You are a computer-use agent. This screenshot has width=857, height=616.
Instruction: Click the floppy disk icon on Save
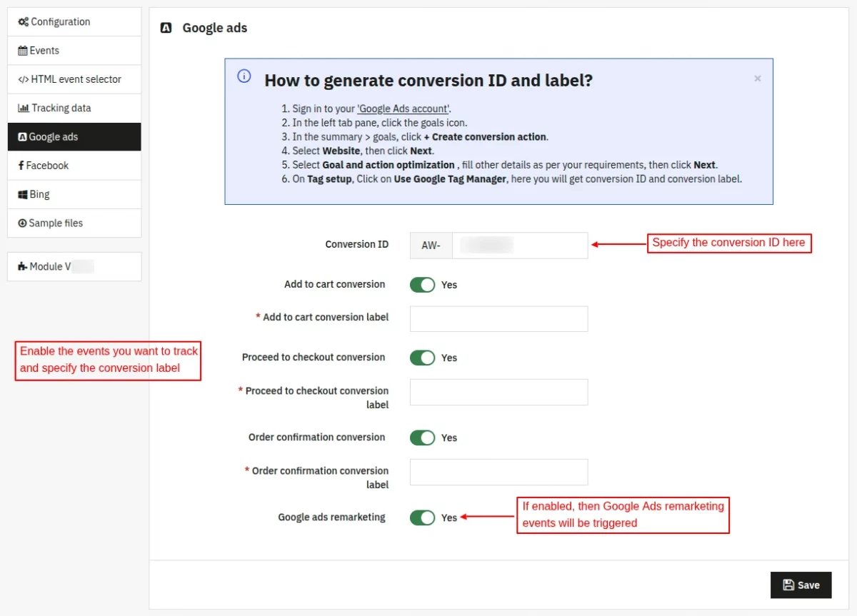click(x=788, y=585)
